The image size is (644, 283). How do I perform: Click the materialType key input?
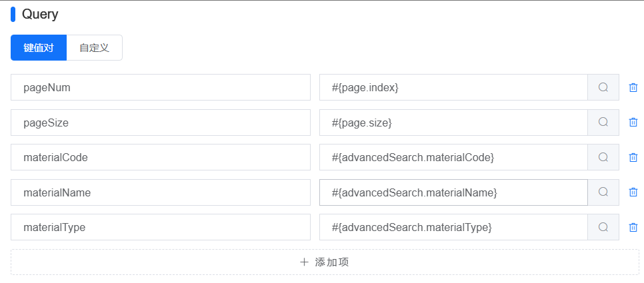161,227
